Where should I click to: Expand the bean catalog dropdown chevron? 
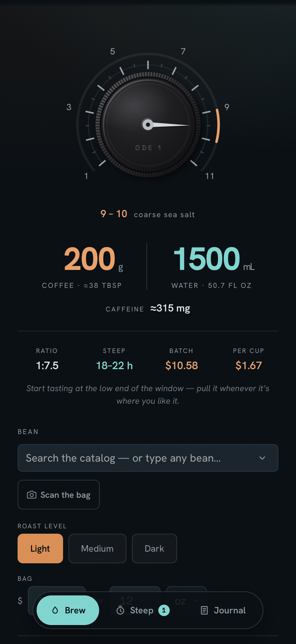point(262,458)
